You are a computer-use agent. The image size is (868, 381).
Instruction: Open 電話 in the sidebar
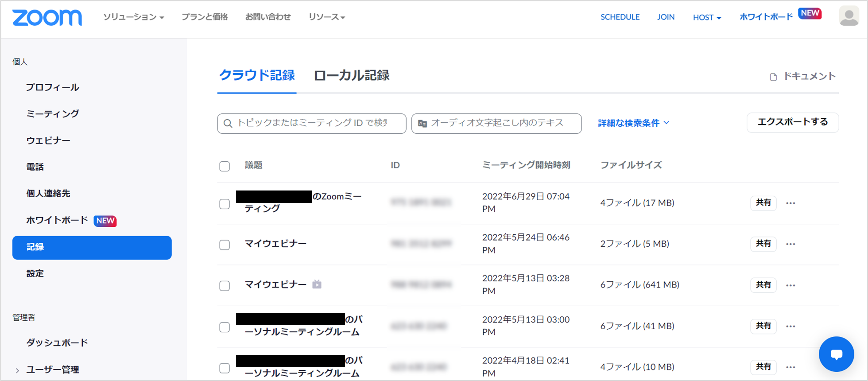(35, 167)
